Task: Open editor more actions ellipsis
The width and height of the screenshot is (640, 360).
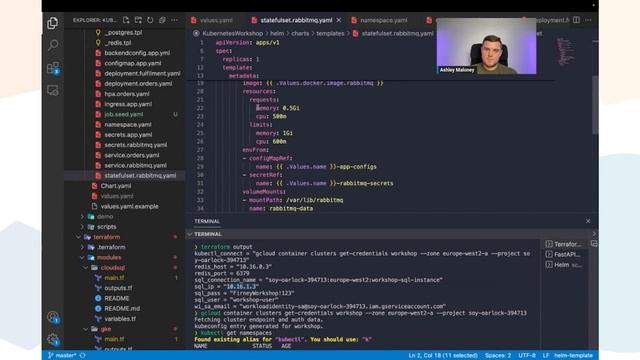Action: click(588, 20)
